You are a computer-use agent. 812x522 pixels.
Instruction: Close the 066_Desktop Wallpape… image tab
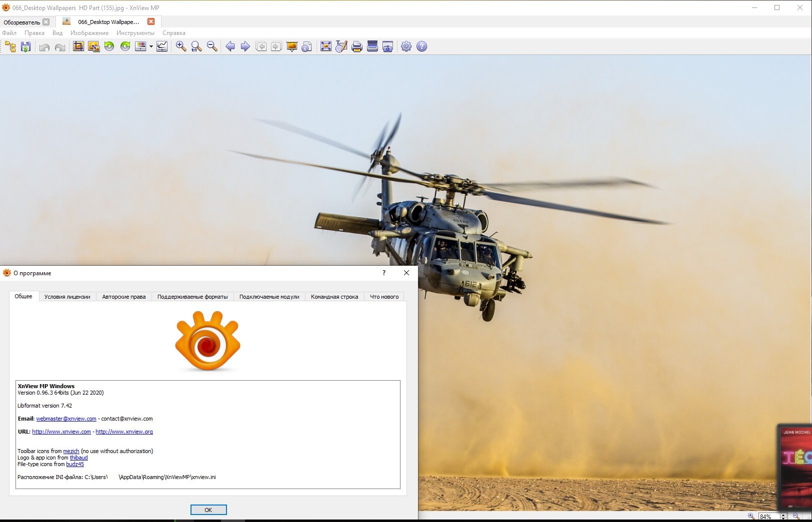click(x=151, y=21)
